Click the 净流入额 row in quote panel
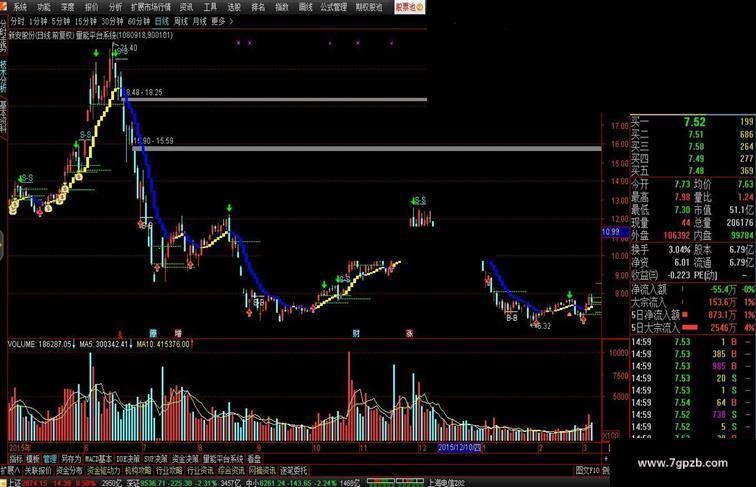This screenshot has height=487, width=756. pyautogui.click(x=692, y=290)
